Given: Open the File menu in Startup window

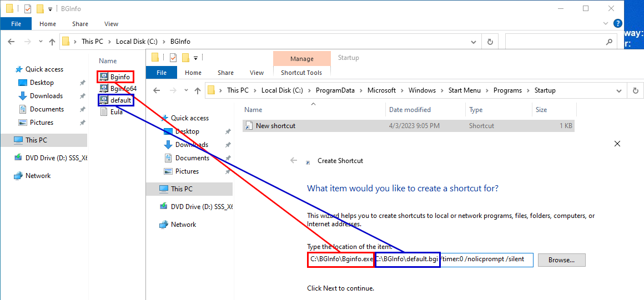Looking at the screenshot, I should pos(162,73).
